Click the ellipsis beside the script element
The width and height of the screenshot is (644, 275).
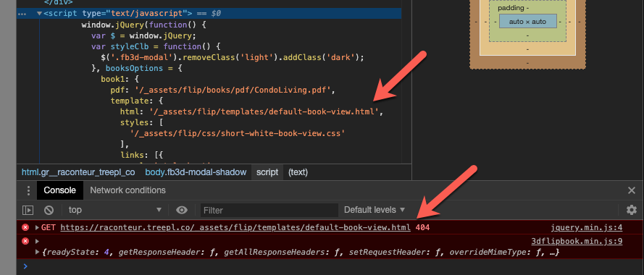[x=22, y=14]
